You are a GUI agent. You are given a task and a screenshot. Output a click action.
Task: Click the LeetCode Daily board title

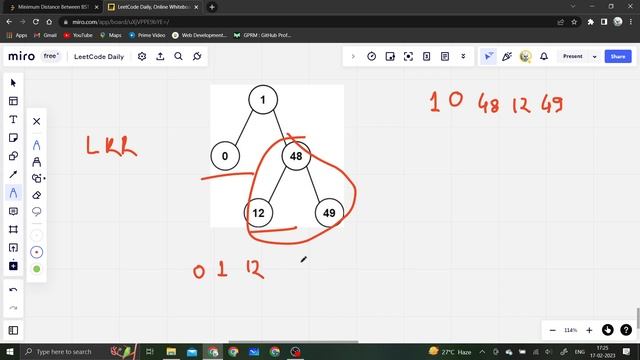tap(99, 57)
